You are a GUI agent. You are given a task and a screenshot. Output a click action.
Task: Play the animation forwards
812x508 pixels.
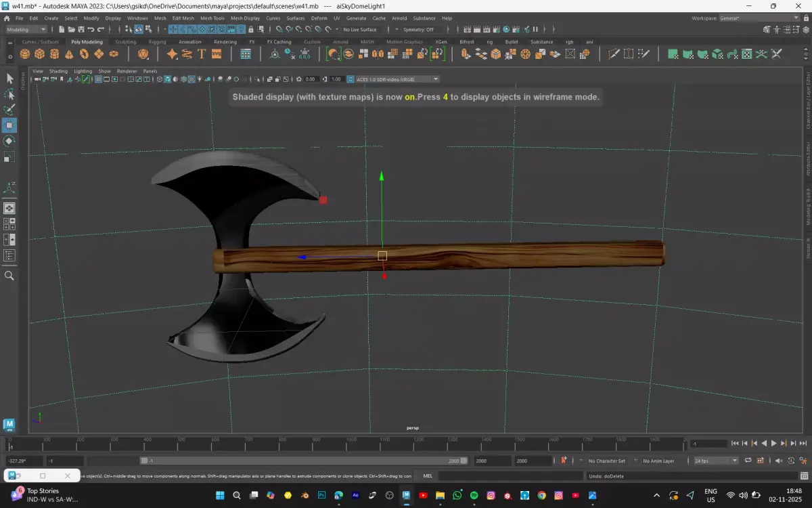coord(773,442)
